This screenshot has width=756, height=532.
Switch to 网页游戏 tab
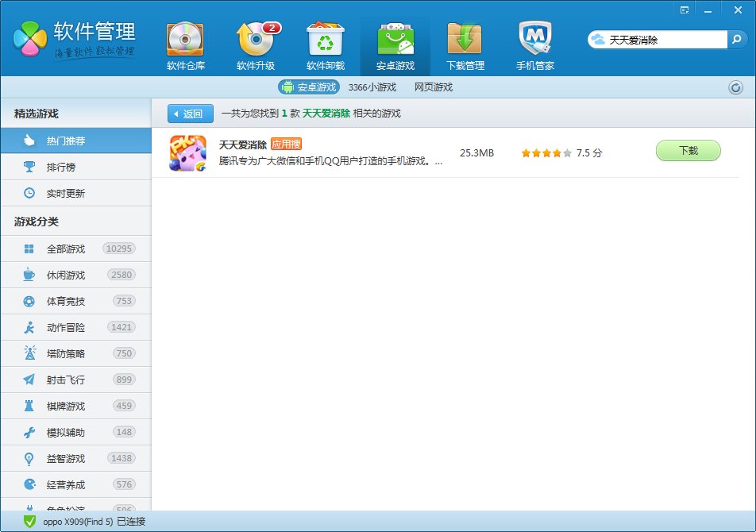[433, 87]
